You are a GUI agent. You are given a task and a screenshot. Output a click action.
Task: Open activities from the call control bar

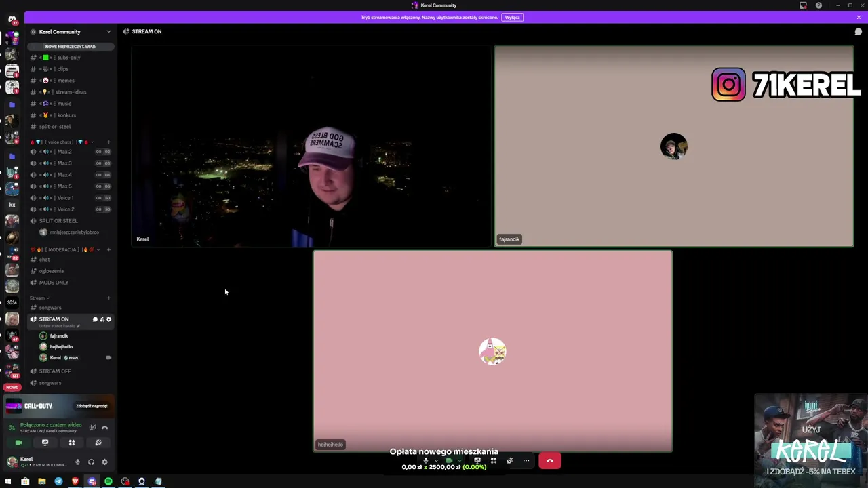tap(494, 461)
